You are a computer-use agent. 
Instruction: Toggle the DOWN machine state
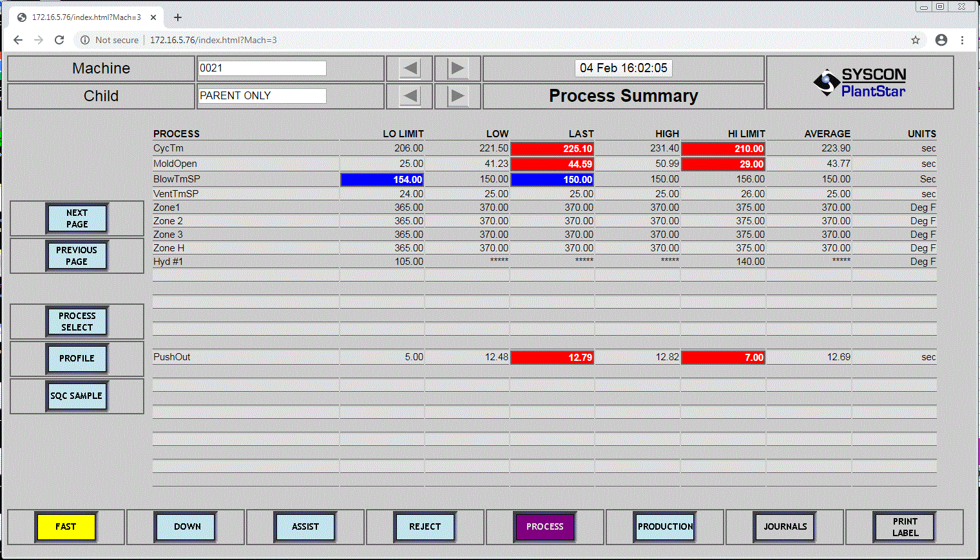click(185, 526)
